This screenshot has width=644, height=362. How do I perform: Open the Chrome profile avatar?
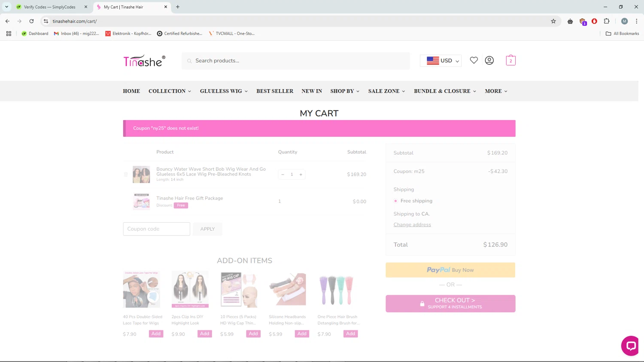[x=625, y=21]
